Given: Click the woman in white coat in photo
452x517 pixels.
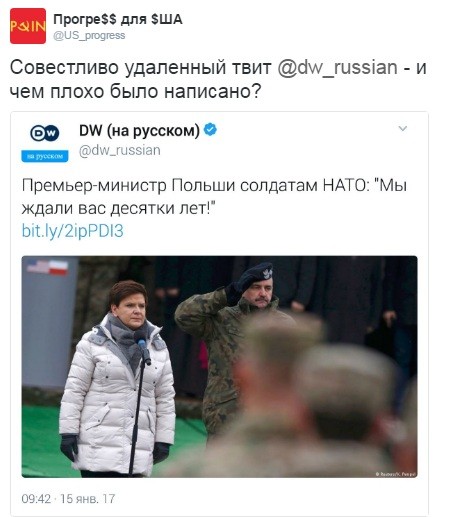Looking at the screenshot, I should [x=117, y=378].
